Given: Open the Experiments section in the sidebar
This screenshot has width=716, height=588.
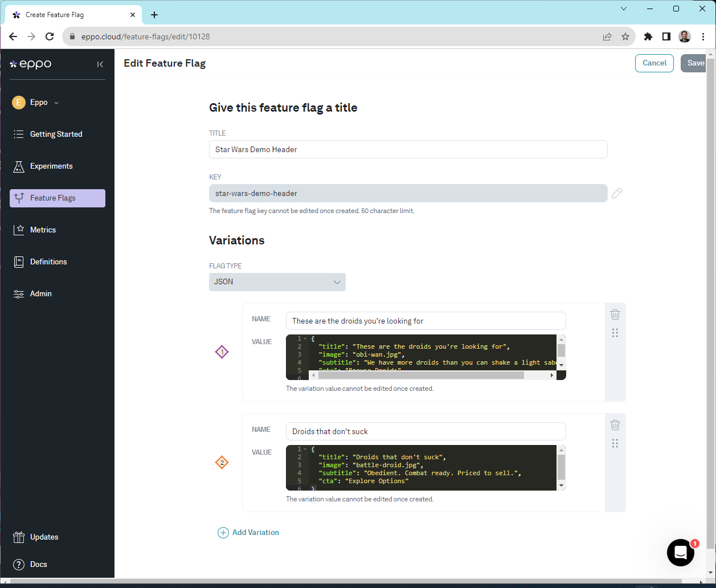Looking at the screenshot, I should coord(51,166).
